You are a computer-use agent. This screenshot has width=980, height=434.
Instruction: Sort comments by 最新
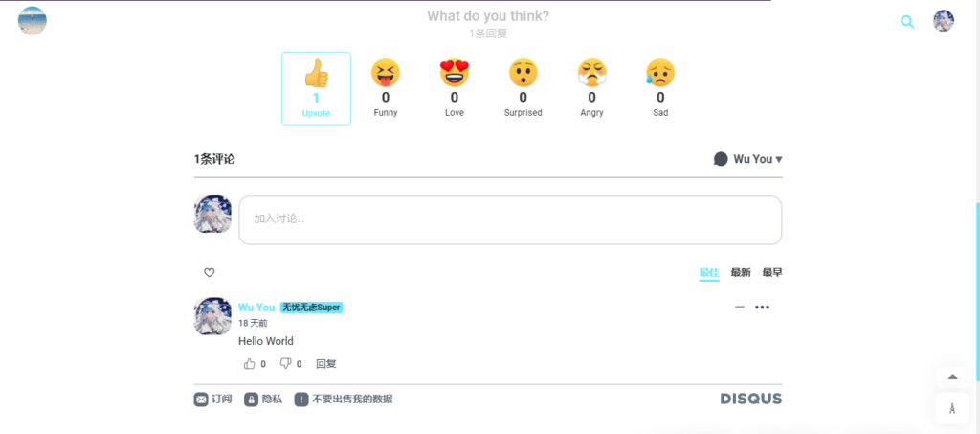pyautogui.click(x=741, y=273)
